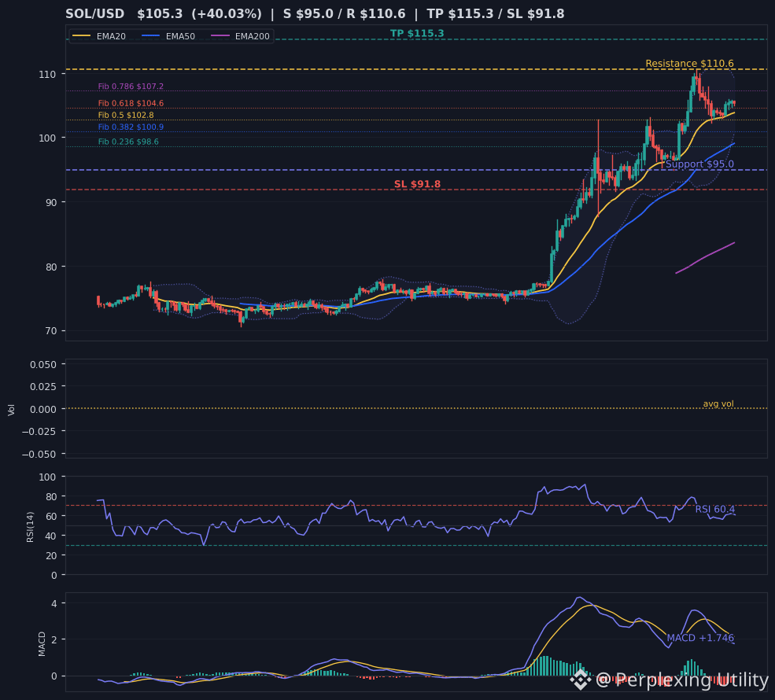Click the (+40.03%) change in title
This screenshot has height=700, width=775.
click(227, 14)
